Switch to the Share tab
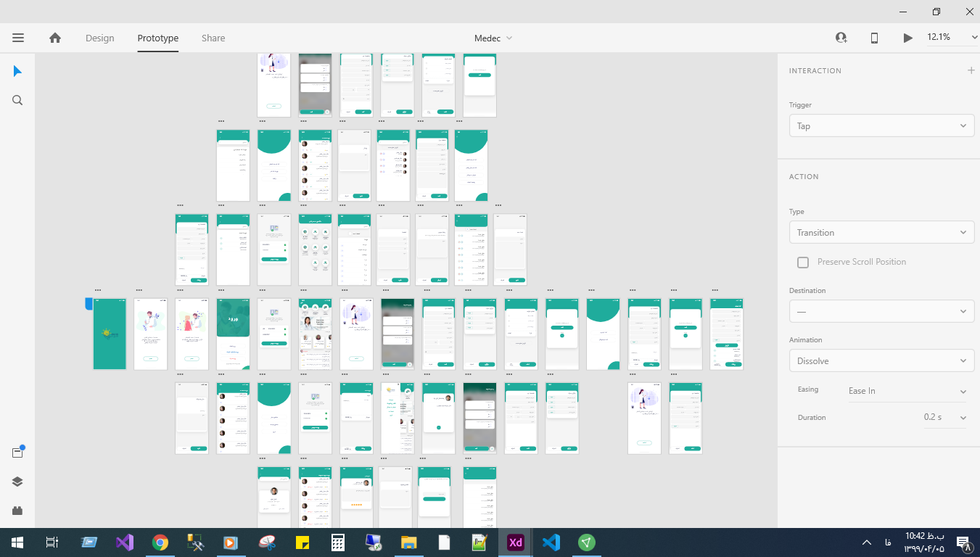 (213, 38)
